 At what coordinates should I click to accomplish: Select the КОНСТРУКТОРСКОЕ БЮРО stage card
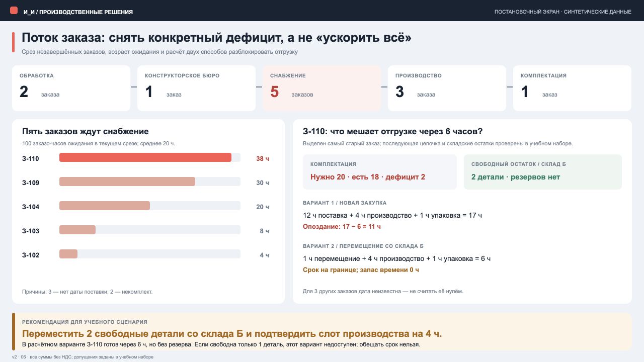coord(196,88)
